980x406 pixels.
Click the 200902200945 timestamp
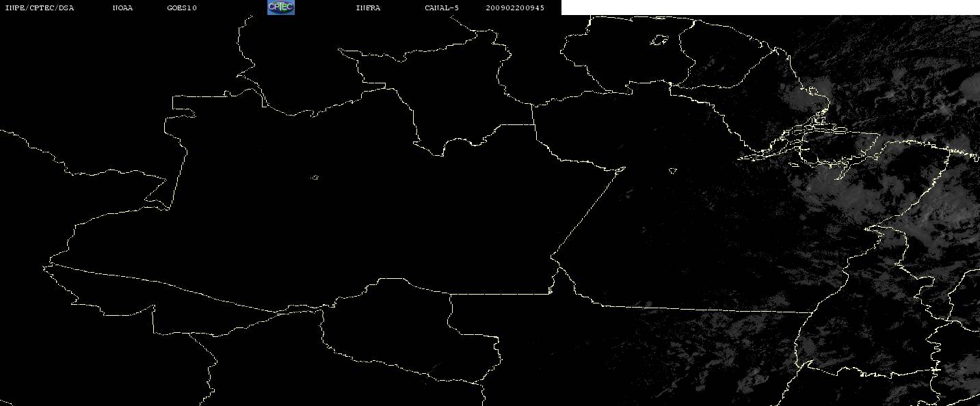click(515, 8)
